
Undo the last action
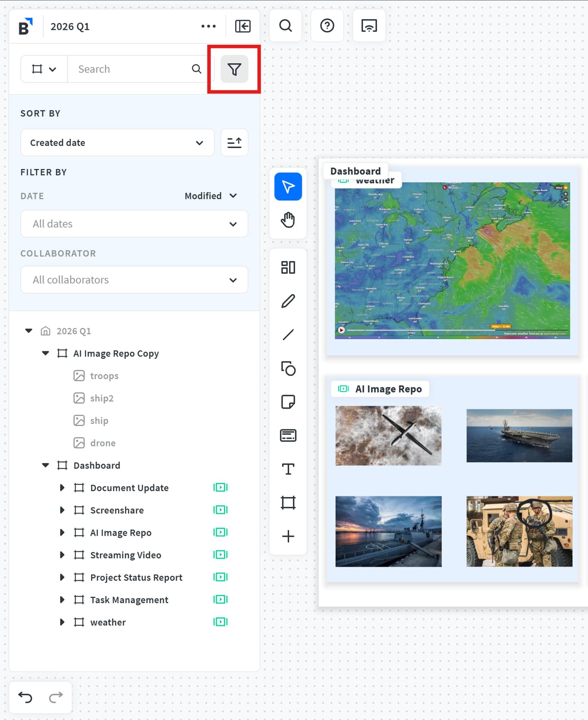tap(25, 697)
